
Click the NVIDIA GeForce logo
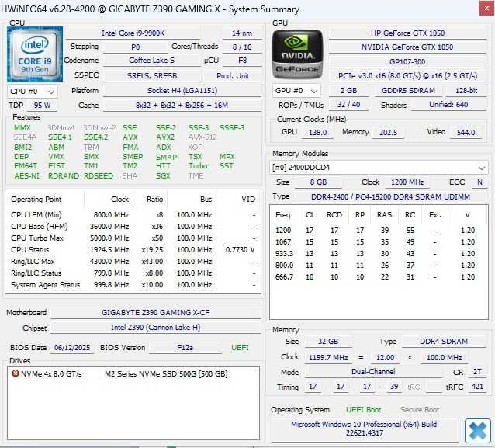pos(297,54)
